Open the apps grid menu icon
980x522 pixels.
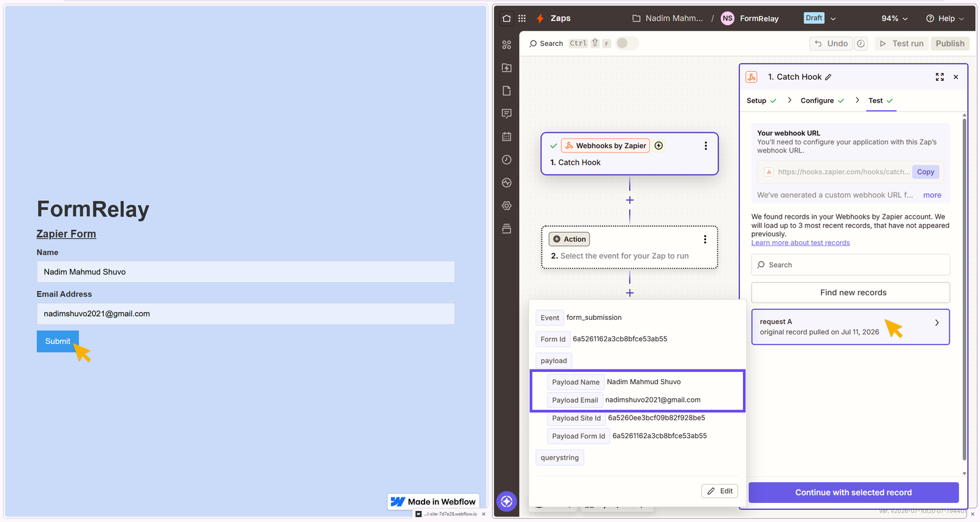[x=522, y=18]
